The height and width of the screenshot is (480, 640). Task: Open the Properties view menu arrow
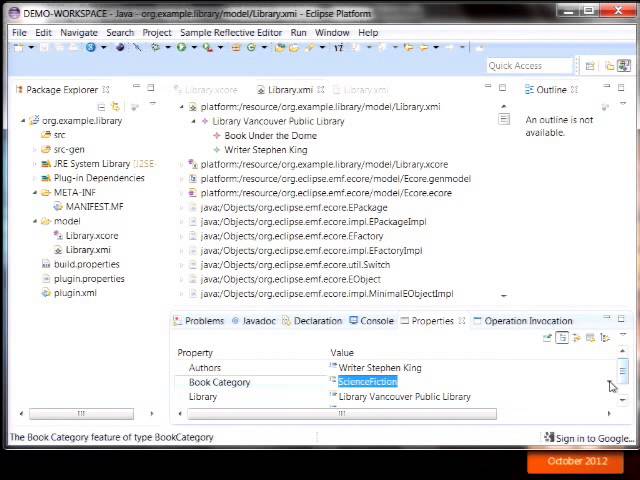tap(623, 335)
